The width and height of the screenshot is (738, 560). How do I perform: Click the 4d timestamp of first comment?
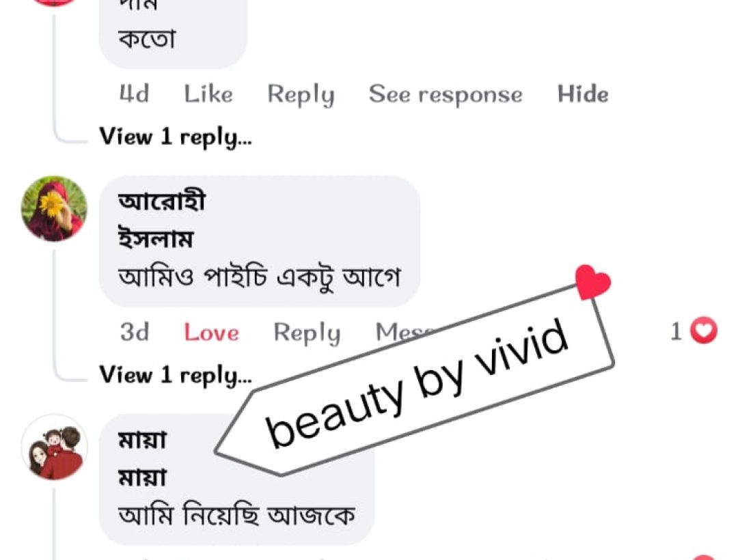134,94
